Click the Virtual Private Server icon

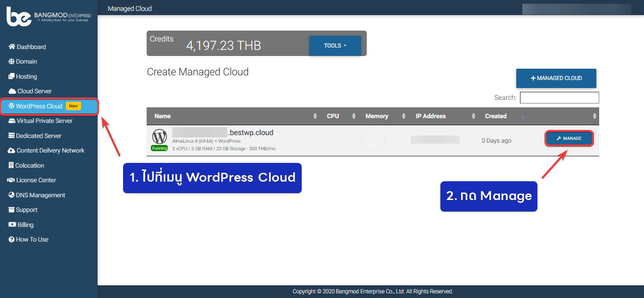(x=12, y=121)
